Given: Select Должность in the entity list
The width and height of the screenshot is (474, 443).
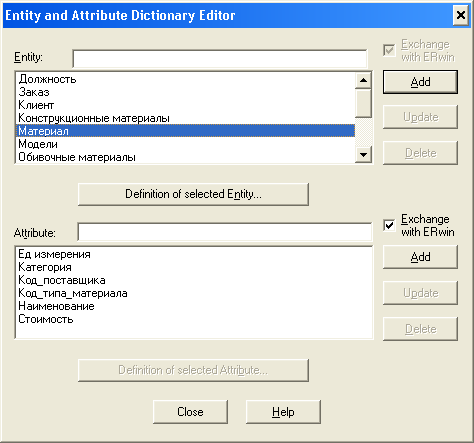Looking at the screenshot, I should click(x=185, y=79).
